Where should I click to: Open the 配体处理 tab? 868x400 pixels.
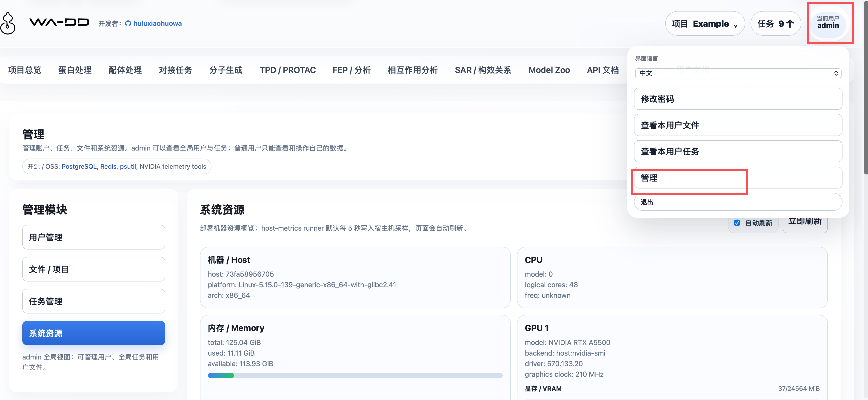coord(125,70)
